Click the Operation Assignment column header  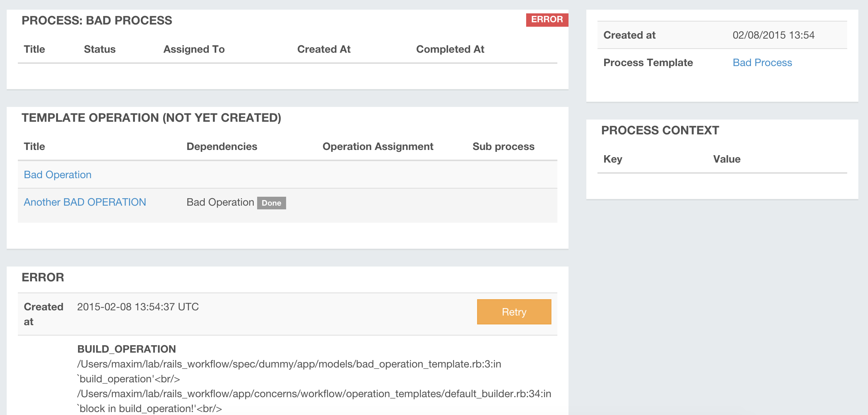point(378,146)
